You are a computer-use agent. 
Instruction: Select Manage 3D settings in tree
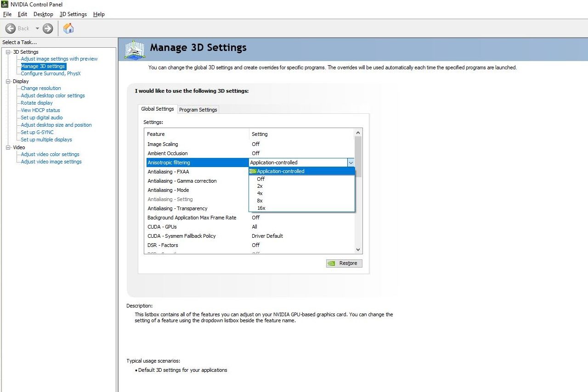43,66
